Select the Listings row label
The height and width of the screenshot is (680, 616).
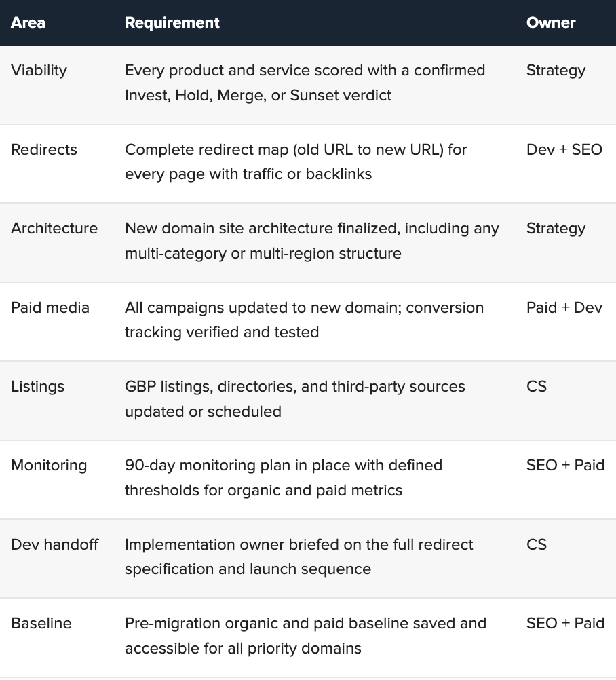tap(38, 387)
